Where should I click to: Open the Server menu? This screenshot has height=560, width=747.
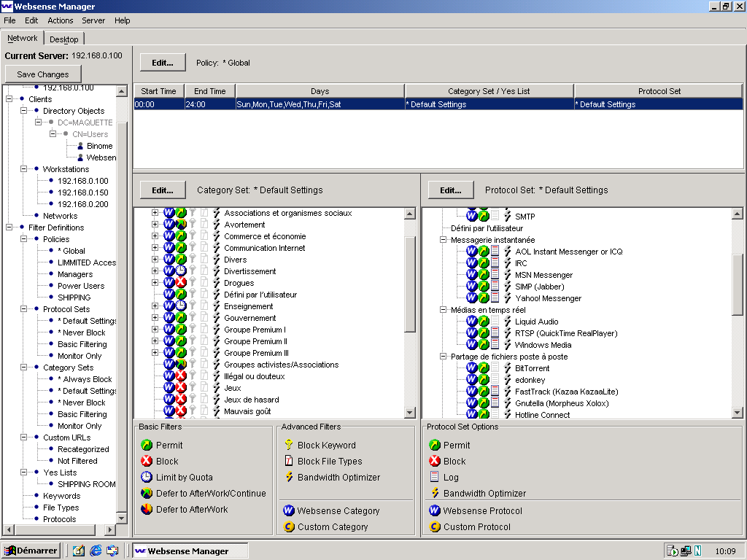[x=93, y=20]
